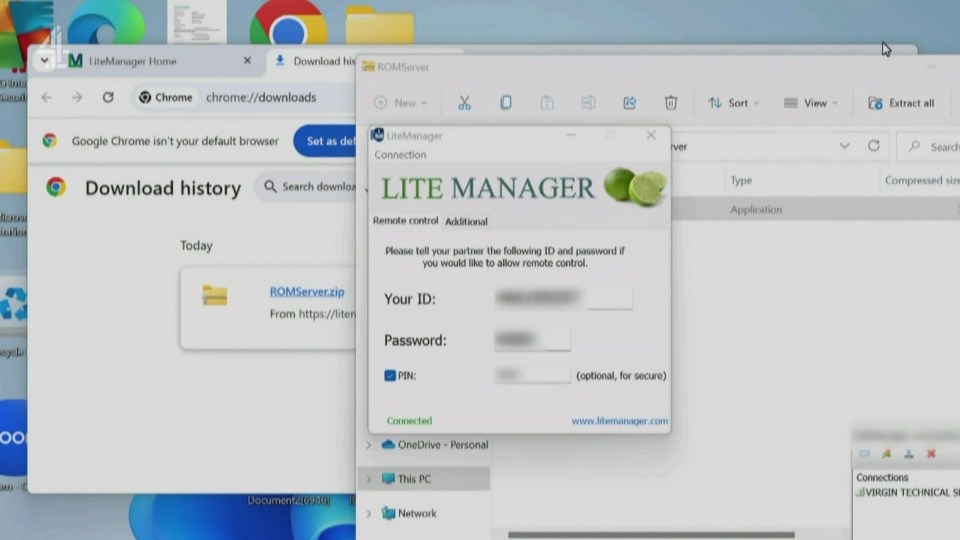Click the Your ID field

point(563,298)
